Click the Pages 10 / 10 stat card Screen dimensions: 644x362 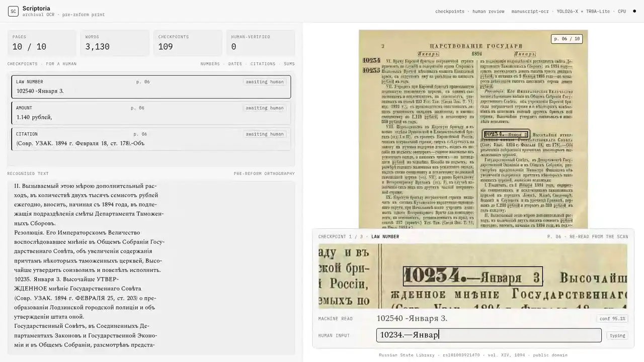point(42,43)
